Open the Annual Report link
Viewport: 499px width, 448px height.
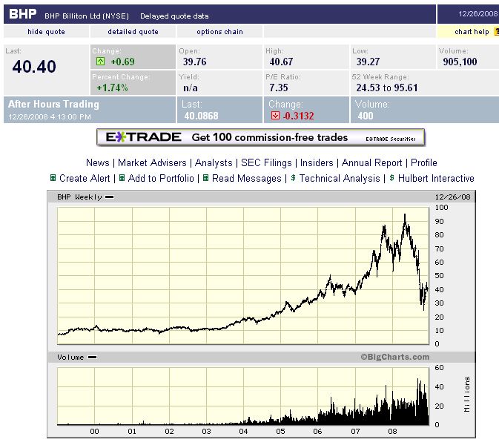(x=371, y=162)
